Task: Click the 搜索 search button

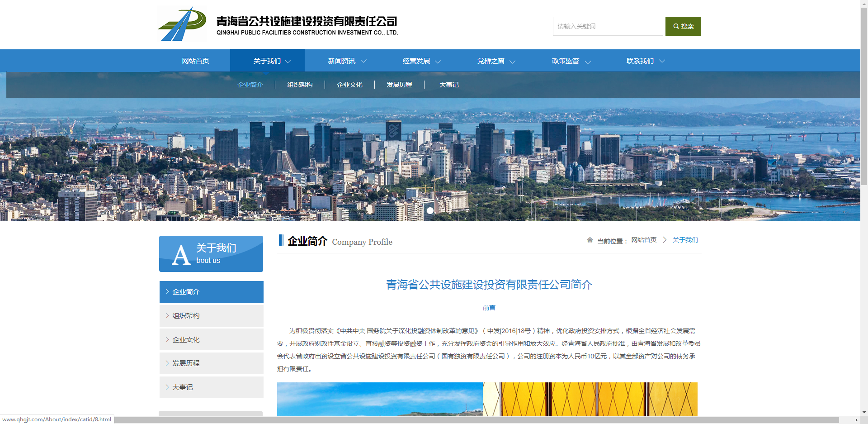Action: click(683, 26)
